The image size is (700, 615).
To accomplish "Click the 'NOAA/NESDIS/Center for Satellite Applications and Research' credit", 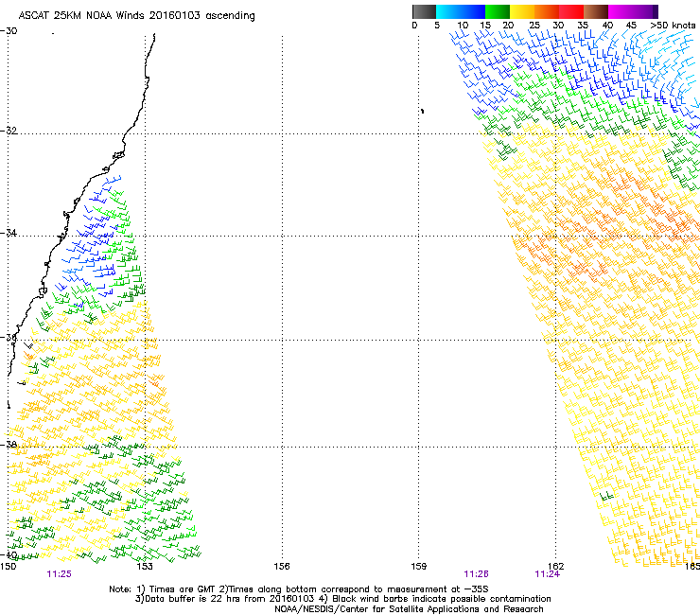I will [x=409, y=609].
